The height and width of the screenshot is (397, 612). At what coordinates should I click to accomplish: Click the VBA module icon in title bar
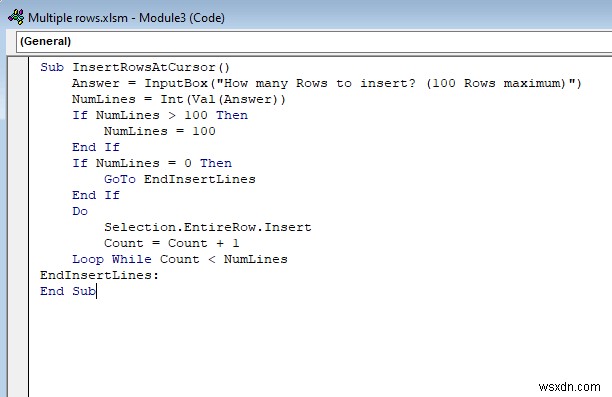(16, 18)
